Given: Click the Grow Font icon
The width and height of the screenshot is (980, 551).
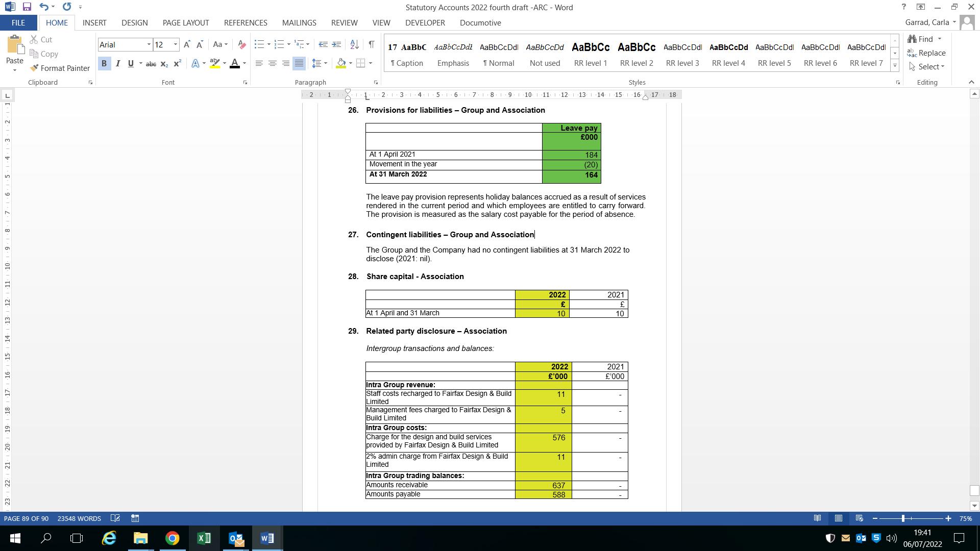Looking at the screenshot, I should point(187,45).
